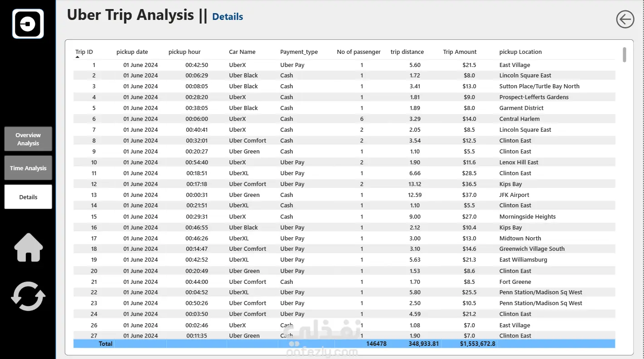This screenshot has height=359, width=644.
Task: Click the Details subtitle in header
Action: pyautogui.click(x=228, y=17)
